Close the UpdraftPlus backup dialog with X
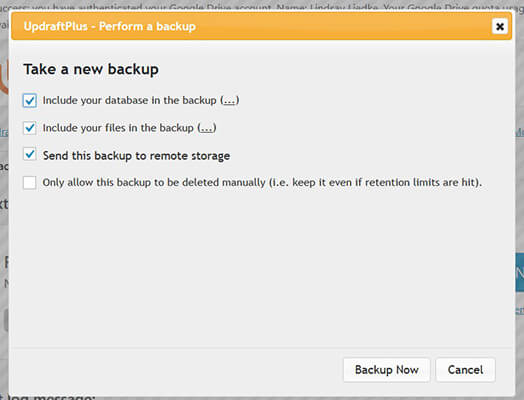Viewport: 524px width, 400px height. click(500, 26)
